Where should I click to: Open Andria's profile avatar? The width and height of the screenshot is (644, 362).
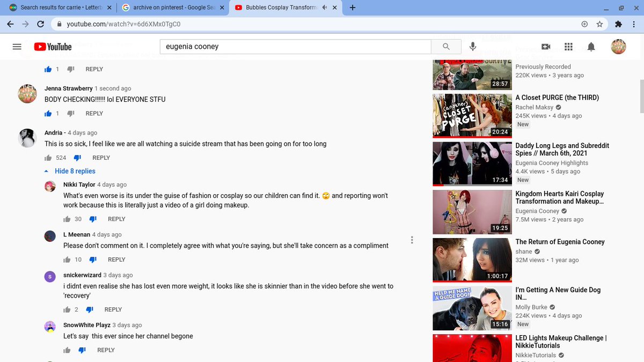pos(27,138)
